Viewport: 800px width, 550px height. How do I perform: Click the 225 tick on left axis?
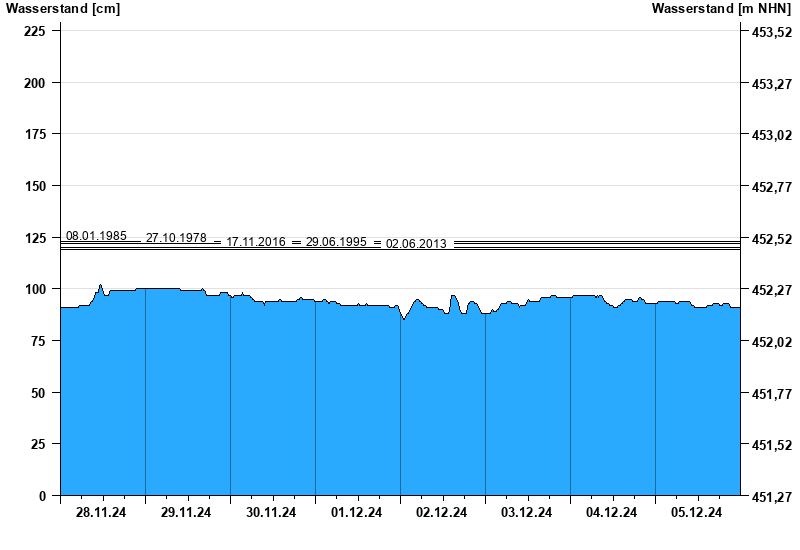pos(35,31)
